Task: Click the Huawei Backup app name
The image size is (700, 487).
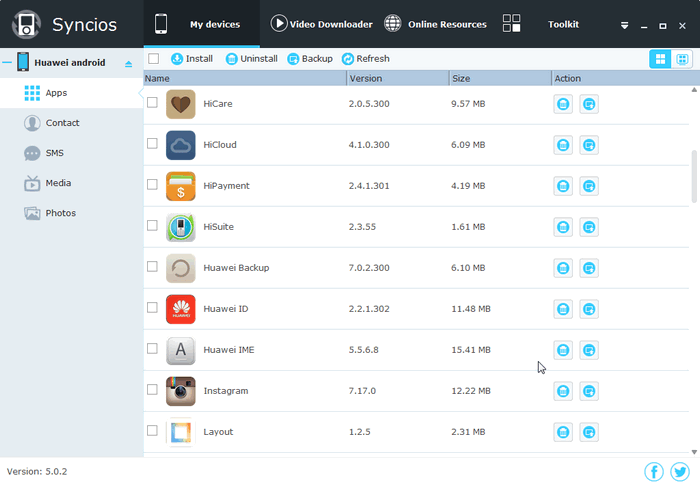Action: 236,268
